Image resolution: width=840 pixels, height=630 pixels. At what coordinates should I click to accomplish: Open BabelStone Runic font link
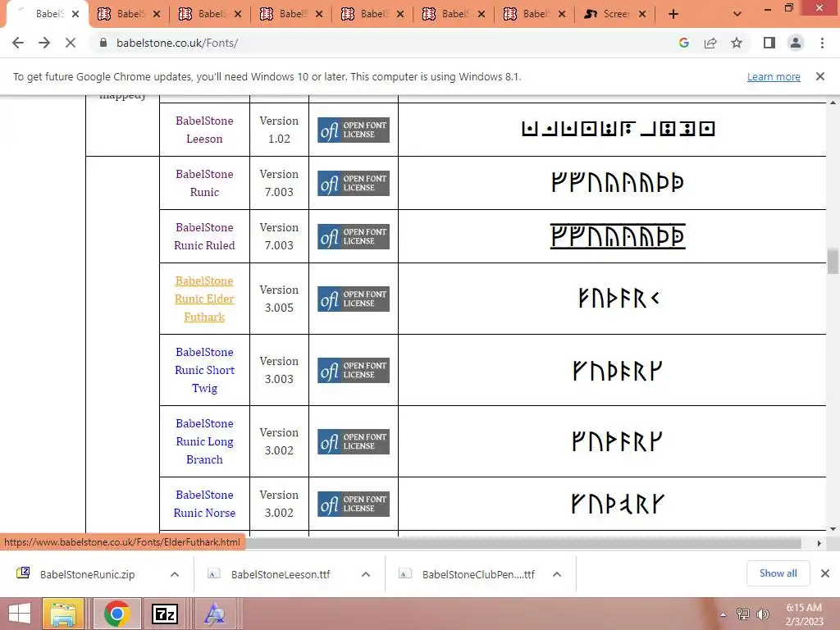[204, 183]
